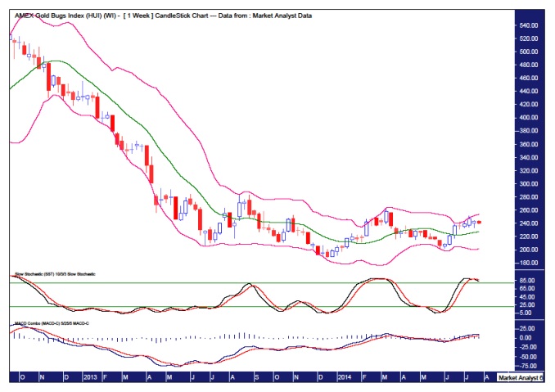555x392 pixels.
Task: Click the S (September) month marker
Action: (256, 377)
